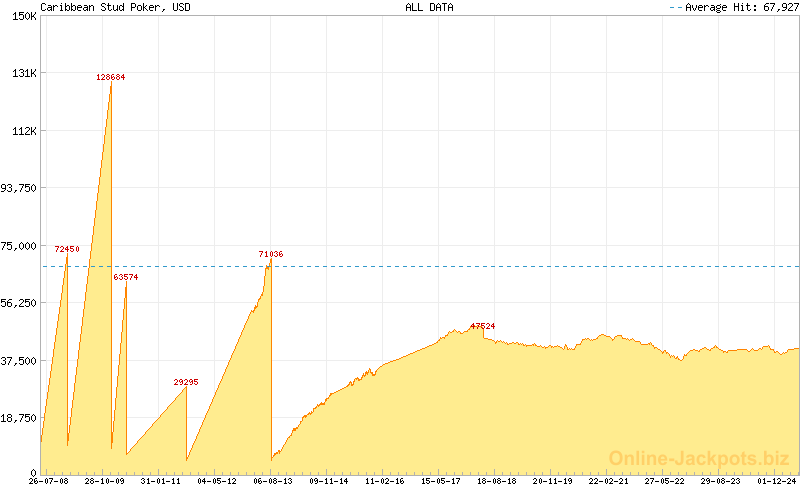Click the 47524 data label
Image resolution: width=800 pixels, height=490 pixels.
coord(483,326)
